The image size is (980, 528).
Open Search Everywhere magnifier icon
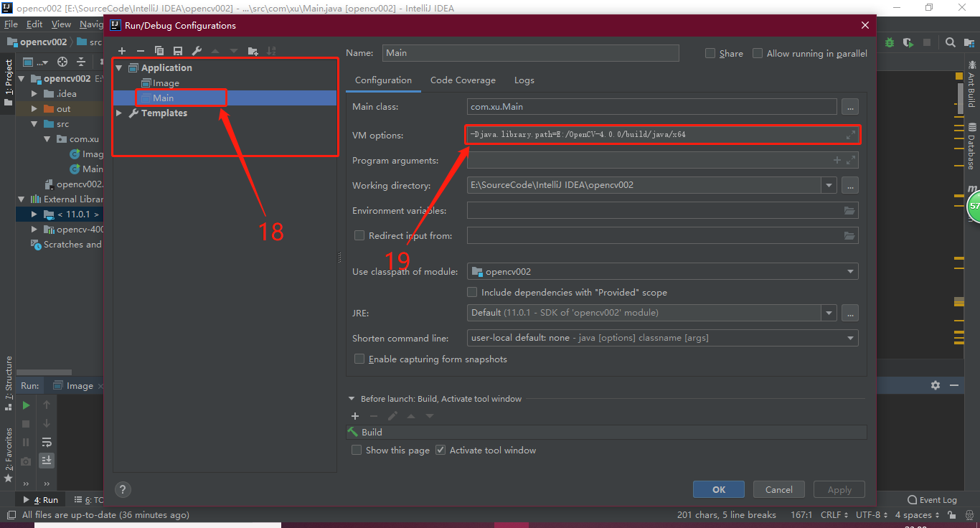[x=951, y=42]
